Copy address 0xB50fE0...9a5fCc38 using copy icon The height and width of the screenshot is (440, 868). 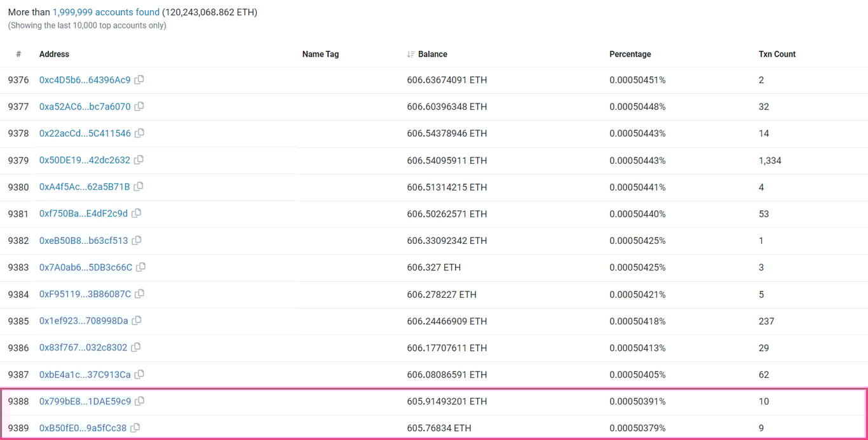135,428
